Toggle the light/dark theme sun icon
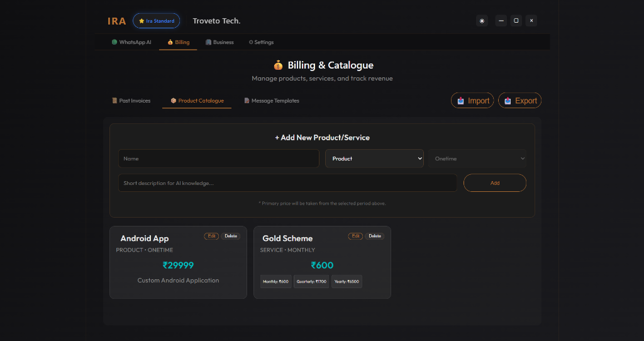This screenshot has height=341, width=644. (x=482, y=21)
